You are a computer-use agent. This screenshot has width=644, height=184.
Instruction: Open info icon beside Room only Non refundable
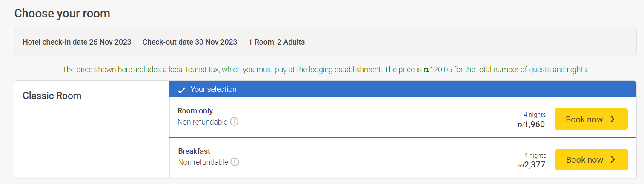(x=234, y=122)
